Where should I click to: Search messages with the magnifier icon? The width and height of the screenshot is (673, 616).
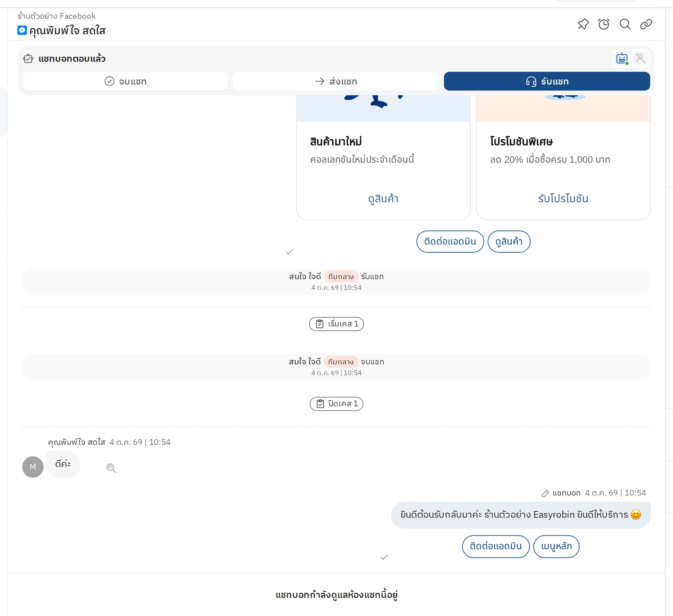pos(625,24)
